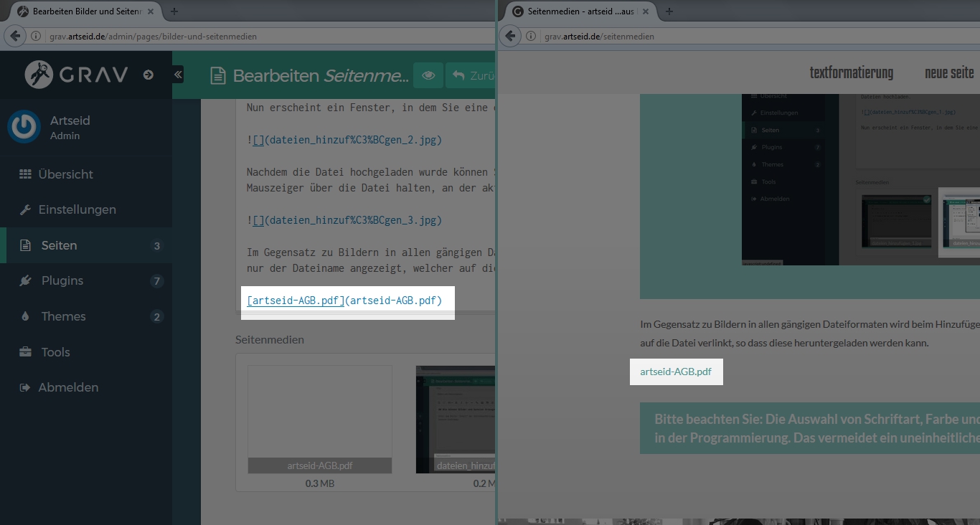980x525 pixels.
Task: Select the artseid-AGB.pdf media thumbnail
Action: (x=320, y=419)
